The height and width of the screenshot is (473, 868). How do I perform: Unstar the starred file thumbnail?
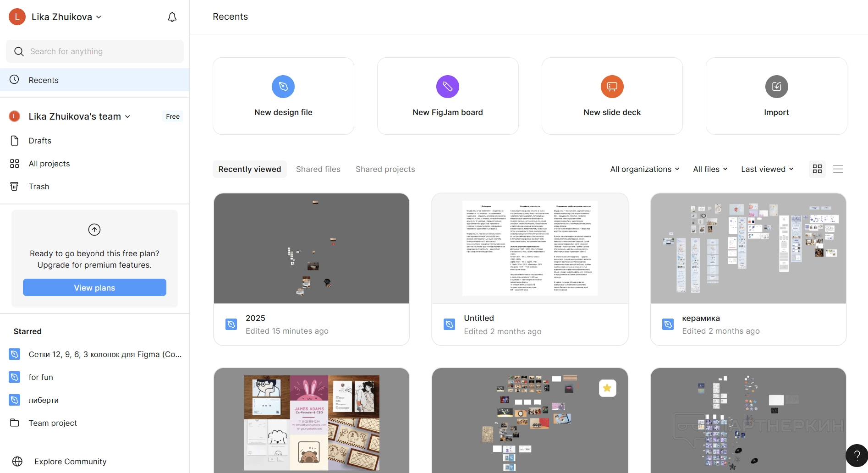pos(607,388)
